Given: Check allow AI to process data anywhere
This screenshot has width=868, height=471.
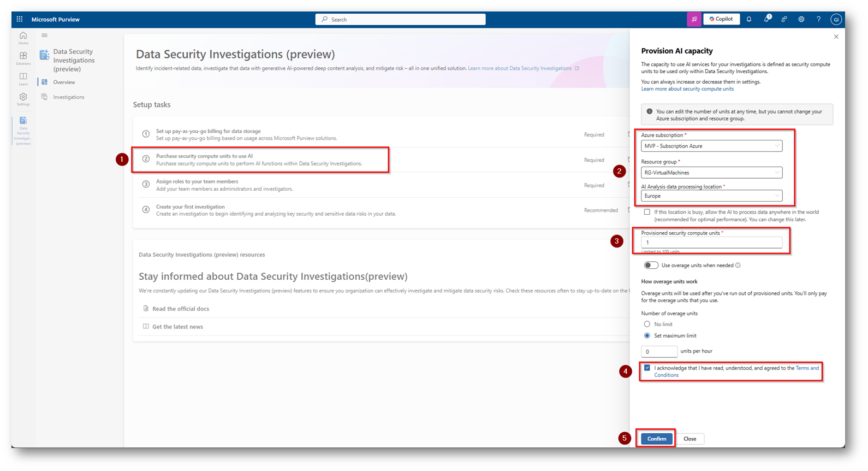Looking at the screenshot, I should click(x=647, y=212).
